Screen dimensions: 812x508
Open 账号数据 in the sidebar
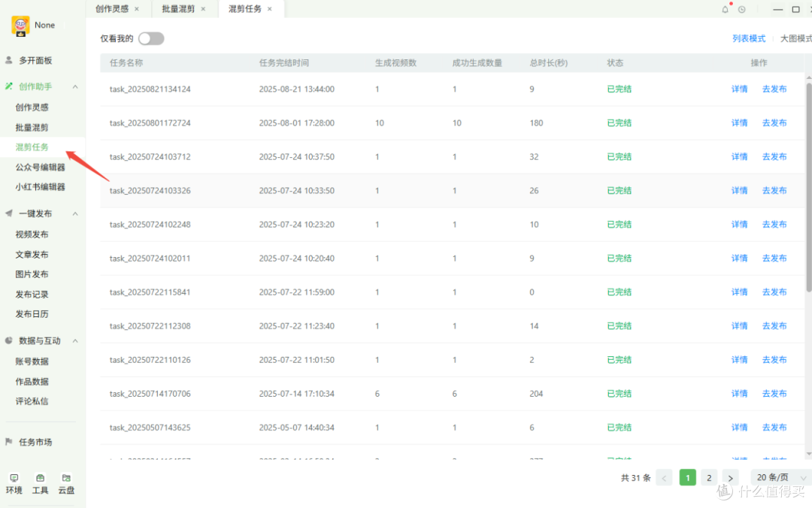click(x=32, y=361)
